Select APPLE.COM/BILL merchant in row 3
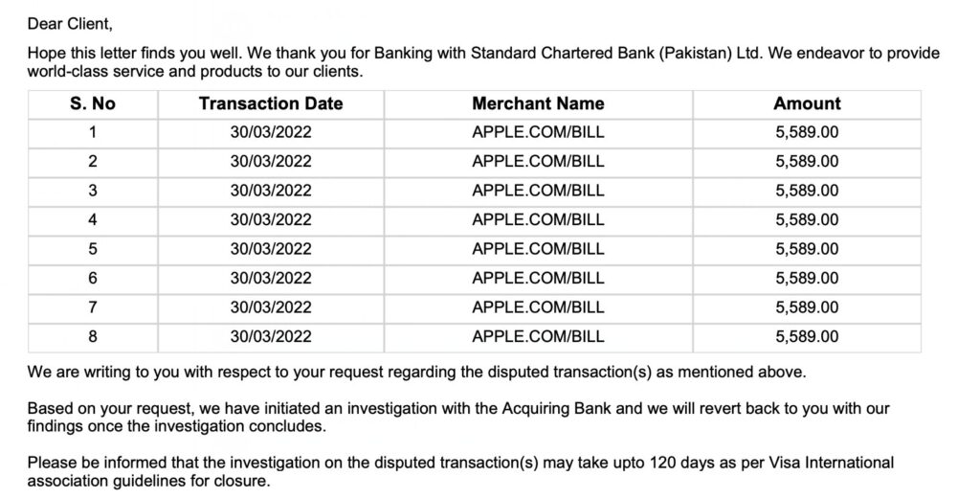The height and width of the screenshot is (499, 980). point(538,191)
